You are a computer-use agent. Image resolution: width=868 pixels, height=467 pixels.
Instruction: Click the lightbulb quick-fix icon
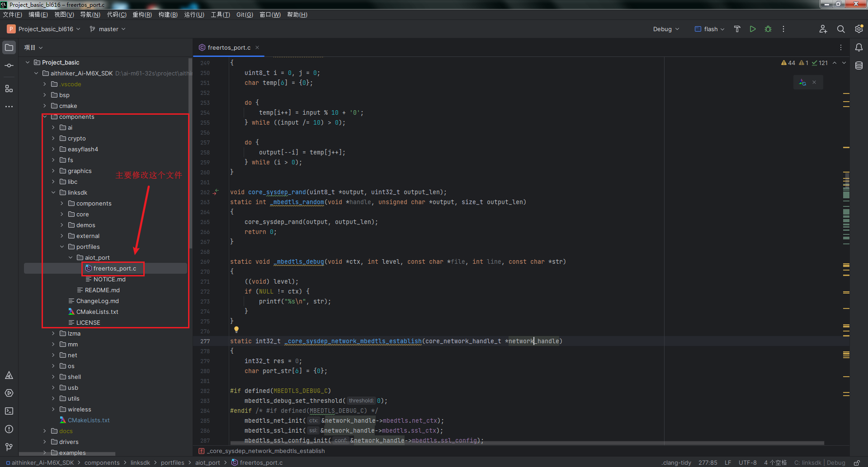click(236, 330)
